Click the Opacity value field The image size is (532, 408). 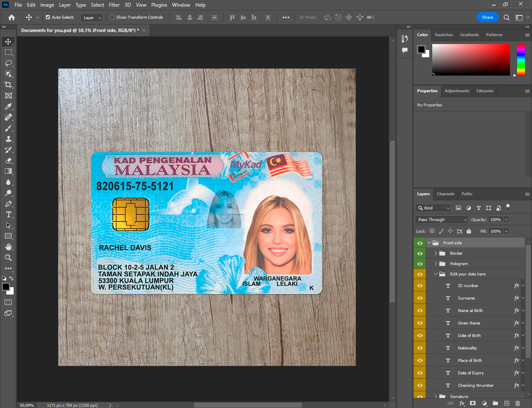point(495,220)
